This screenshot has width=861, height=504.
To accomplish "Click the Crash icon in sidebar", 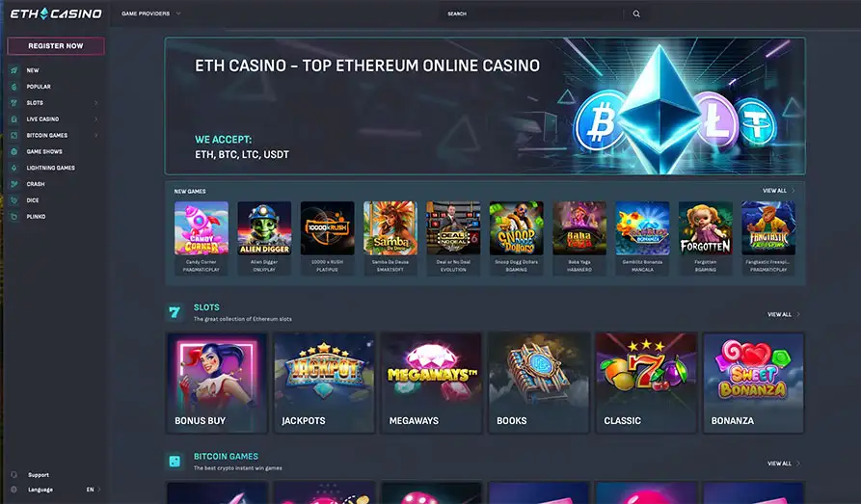I will pyautogui.click(x=14, y=184).
